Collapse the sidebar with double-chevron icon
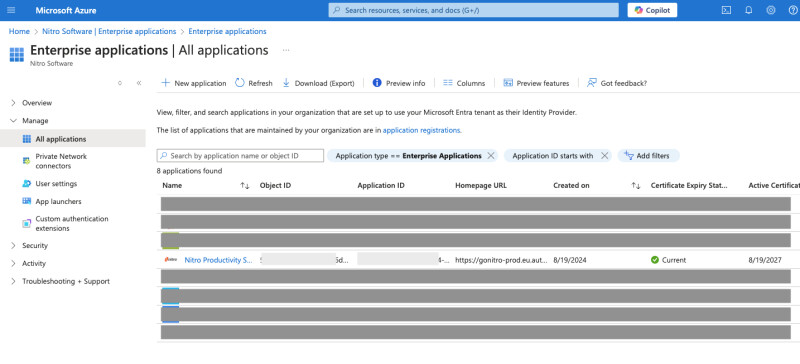Image resolution: width=800 pixels, height=364 pixels. click(139, 83)
